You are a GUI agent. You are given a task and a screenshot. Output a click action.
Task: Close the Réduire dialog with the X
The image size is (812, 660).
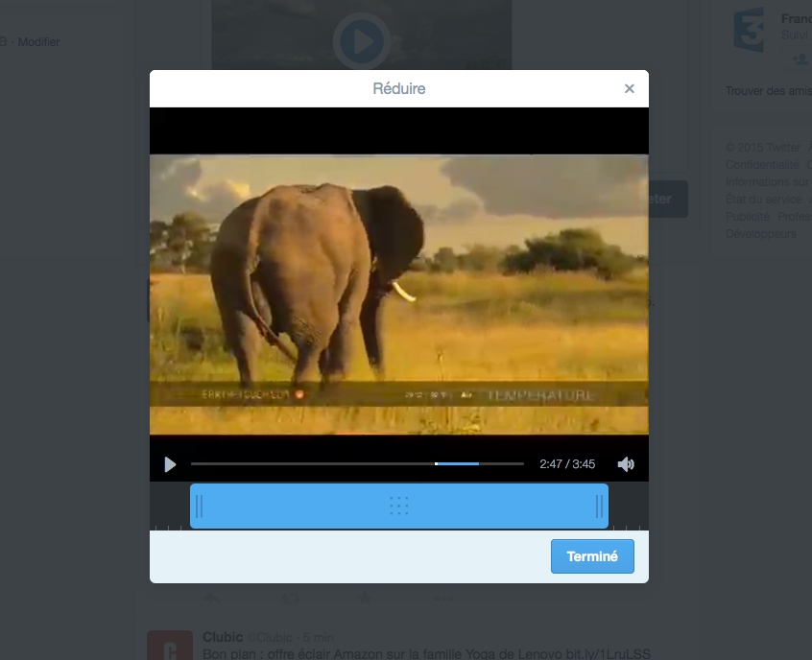click(630, 88)
